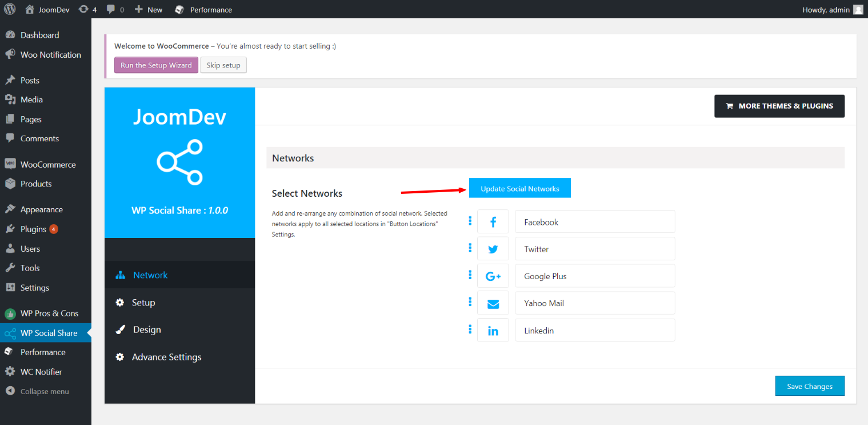The image size is (868, 425).
Task: Click the Linkedin icon
Action: (493, 331)
